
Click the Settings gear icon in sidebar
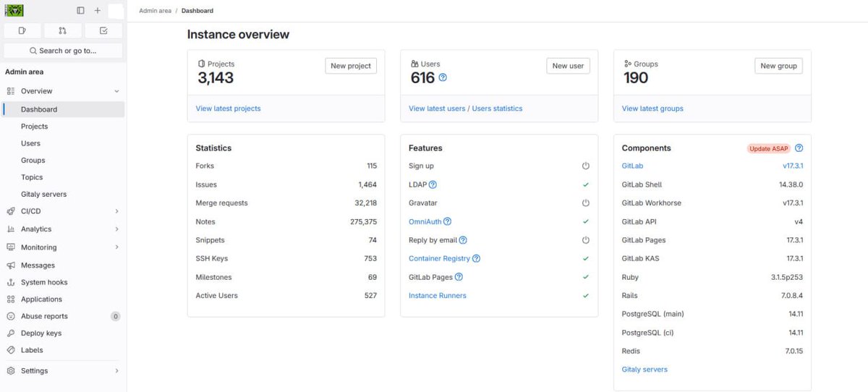[x=11, y=371]
